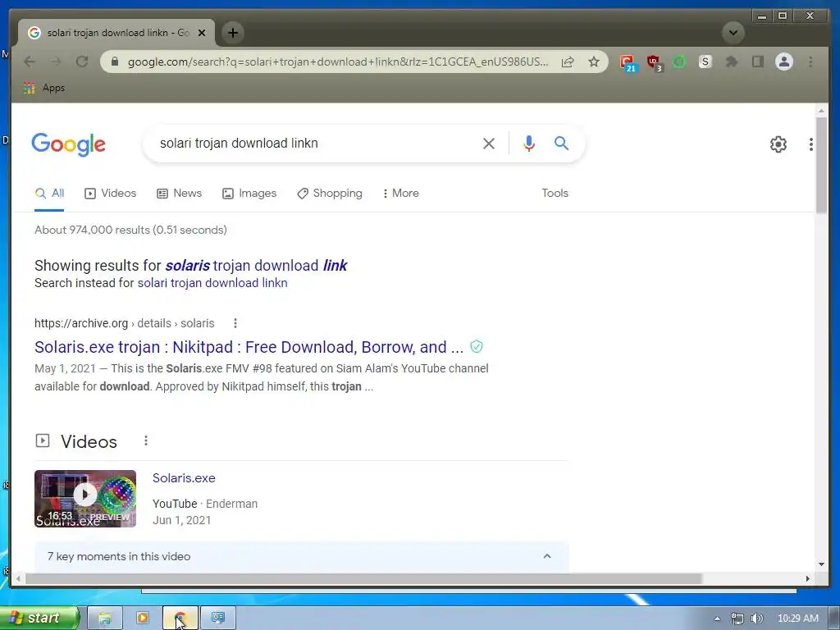Open options dots beside Videos heading
Viewport: 840px width, 630px height.
[x=146, y=441]
